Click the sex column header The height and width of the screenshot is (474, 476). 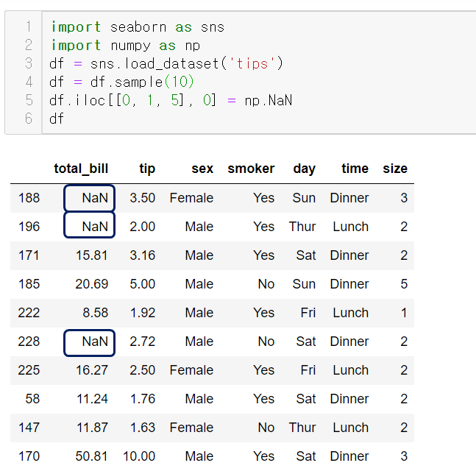coord(202,169)
